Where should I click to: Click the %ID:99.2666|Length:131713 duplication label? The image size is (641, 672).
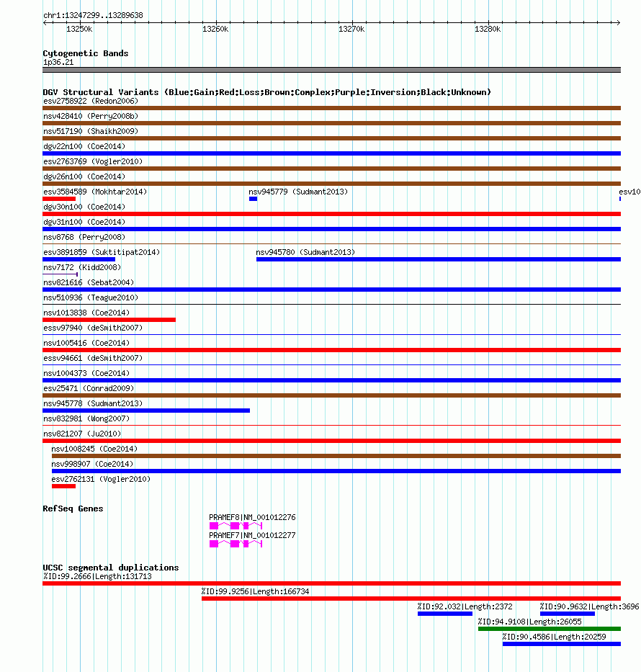coord(98,576)
